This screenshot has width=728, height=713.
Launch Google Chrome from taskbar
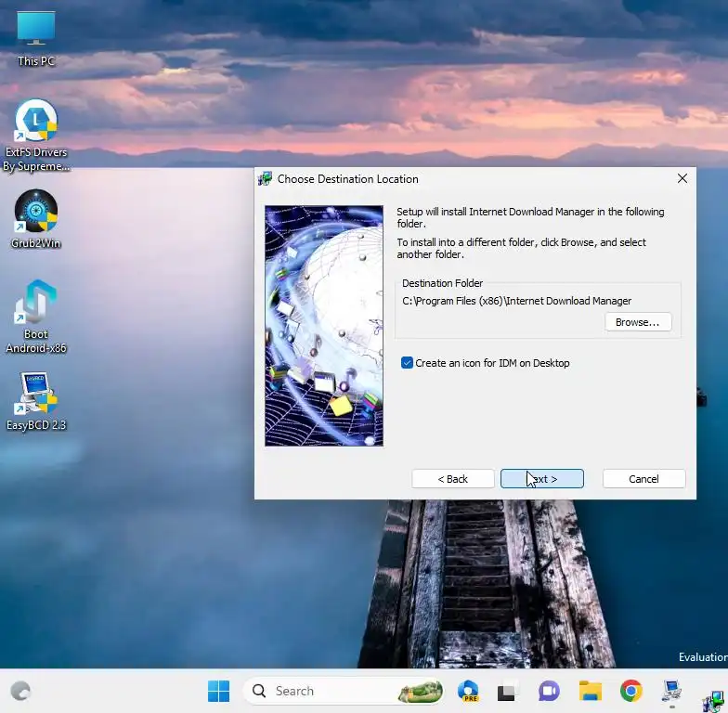631,691
